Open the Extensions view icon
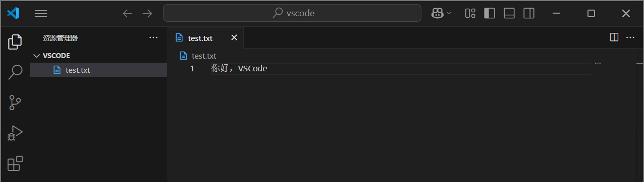Screen dimensions: 644x182 (x=15, y=163)
